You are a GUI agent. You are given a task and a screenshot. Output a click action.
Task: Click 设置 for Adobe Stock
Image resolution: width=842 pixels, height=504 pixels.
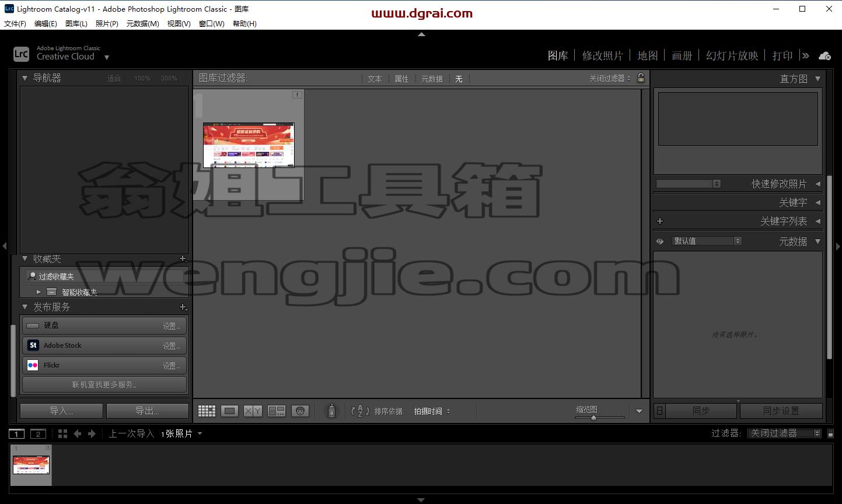point(171,346)
